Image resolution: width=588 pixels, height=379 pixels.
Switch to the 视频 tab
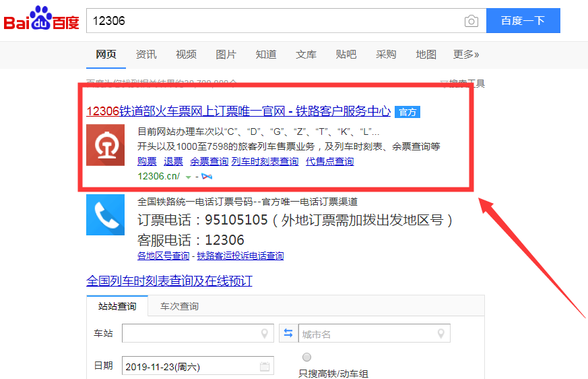(186, 55)
